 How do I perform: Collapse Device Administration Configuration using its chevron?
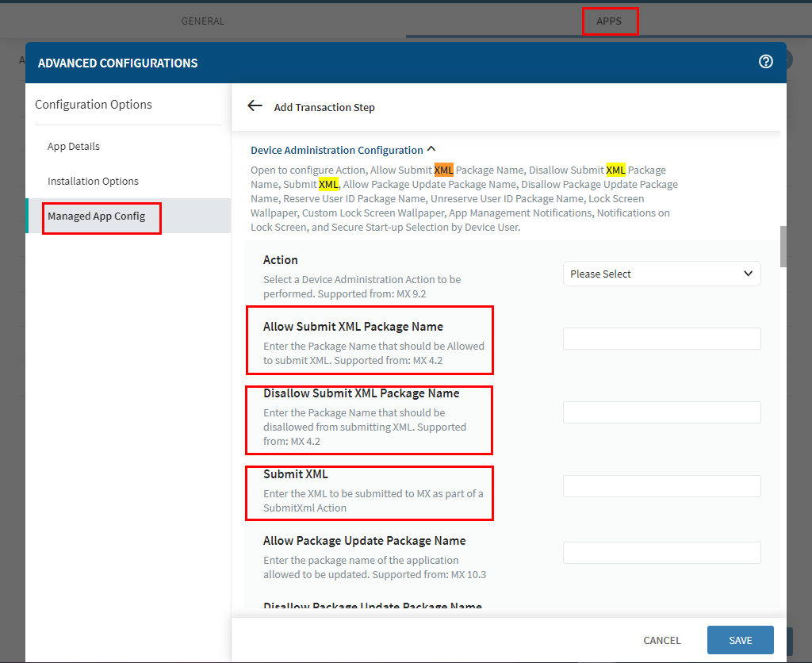(x=431, y=149)
